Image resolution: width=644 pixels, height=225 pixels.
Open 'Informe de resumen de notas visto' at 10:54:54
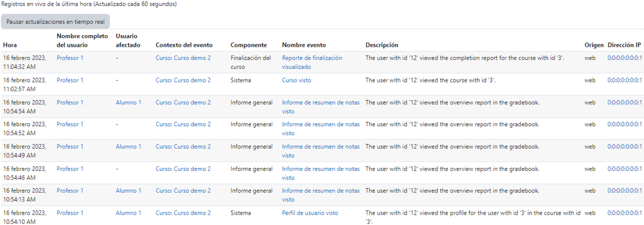click(x=321, y=107)
